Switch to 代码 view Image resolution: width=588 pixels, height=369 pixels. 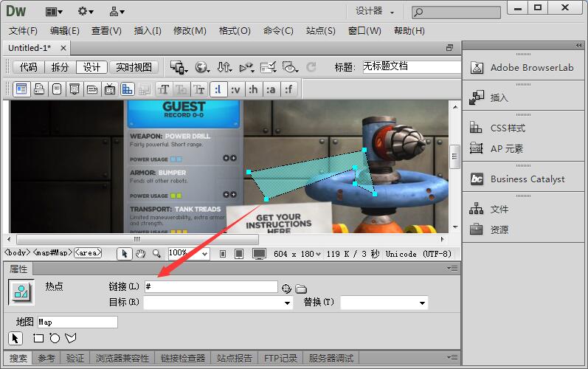click(29, 67)
